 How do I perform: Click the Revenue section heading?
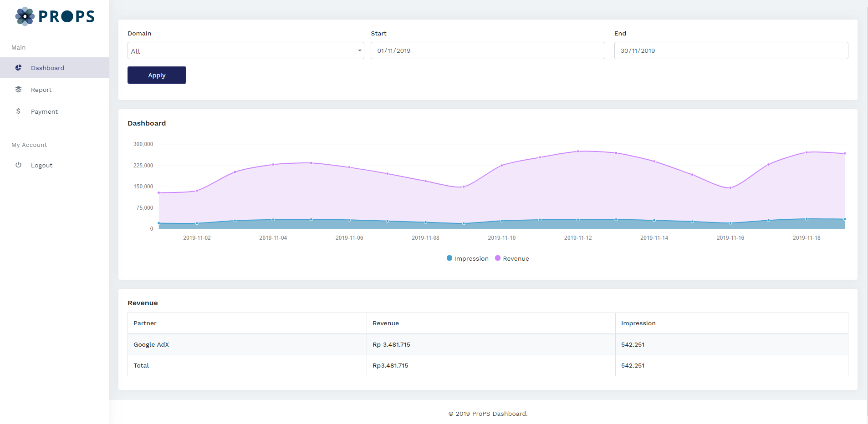143,303
